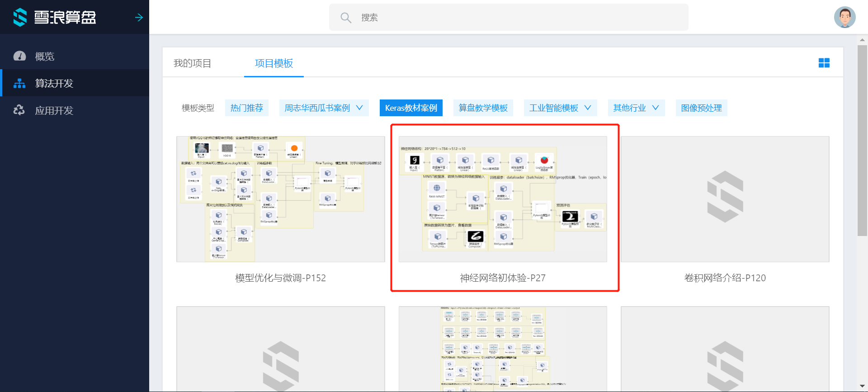Click the 雪浪算盘 logo icon
The width and height of the screenshot is (868, 392).
tap(20, 17)
